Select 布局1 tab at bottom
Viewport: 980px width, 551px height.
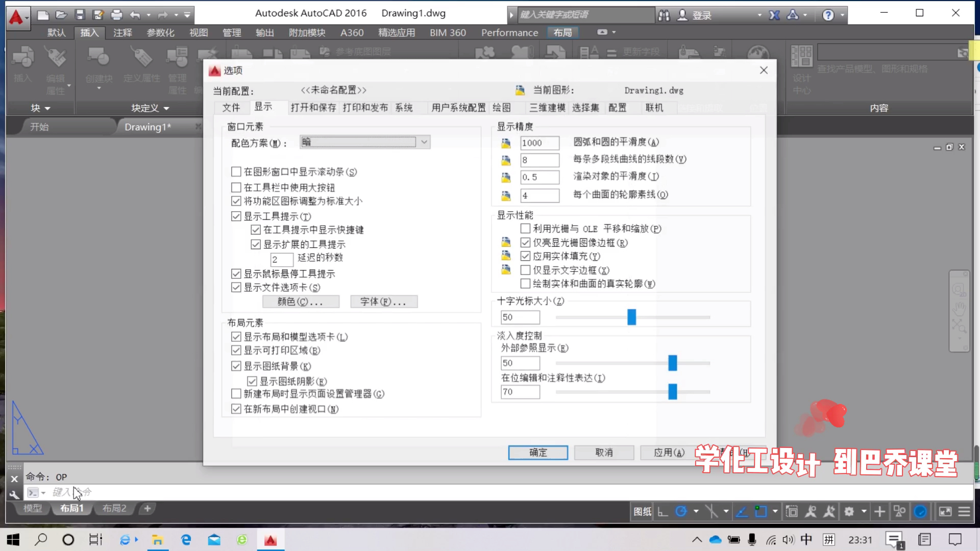click(71, 508)
